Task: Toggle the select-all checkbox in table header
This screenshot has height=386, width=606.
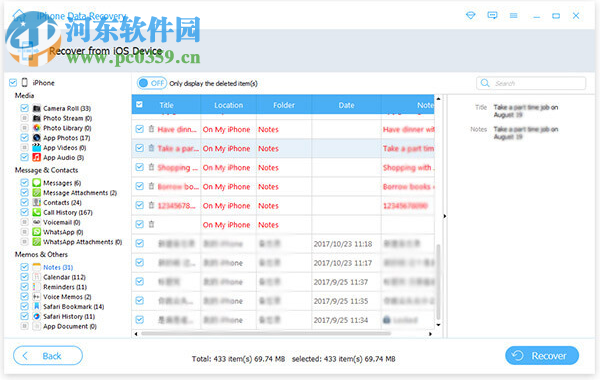Action: [141, 106]
